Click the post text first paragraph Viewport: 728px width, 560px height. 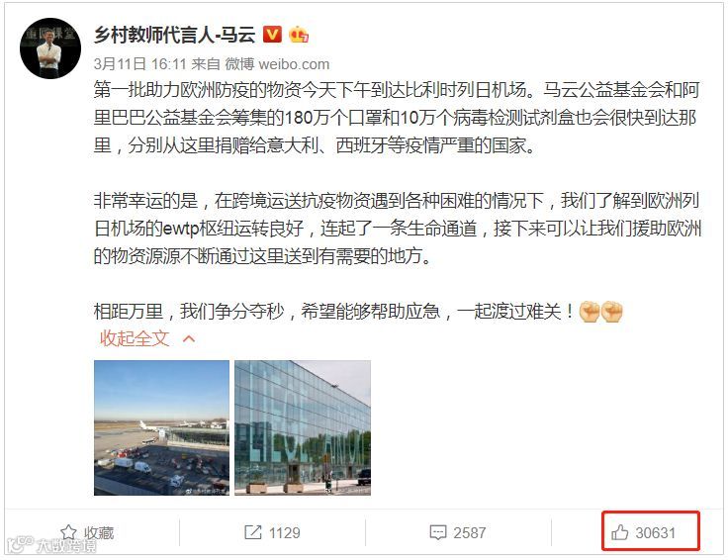tap(397, 118)
